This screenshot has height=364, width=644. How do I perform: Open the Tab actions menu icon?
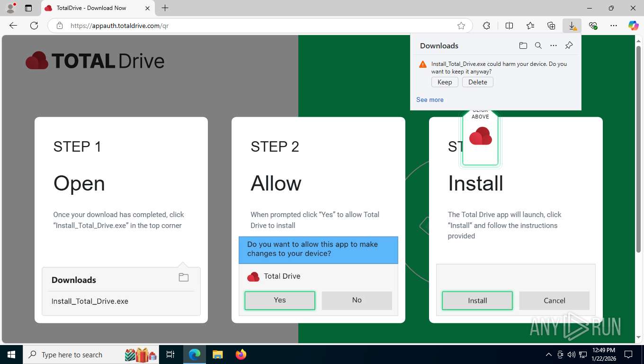(x=28, y=8)
